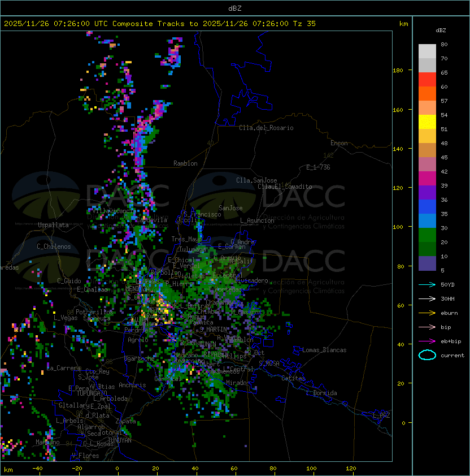Image resolution: width=470 pixels, height=476 pixels.
Task: Click the '180' tick on right axis
Action: [398, 71]
